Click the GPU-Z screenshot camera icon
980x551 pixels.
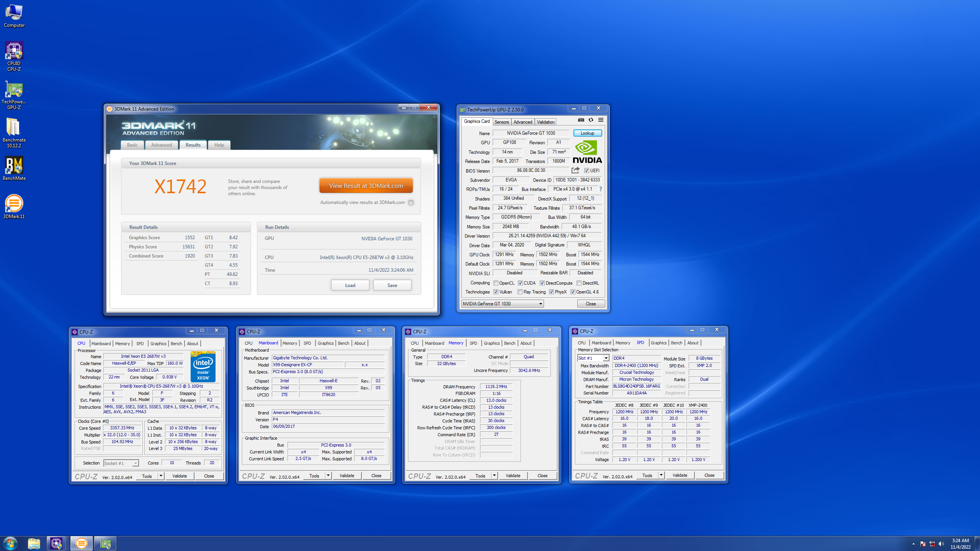(581, 120)
